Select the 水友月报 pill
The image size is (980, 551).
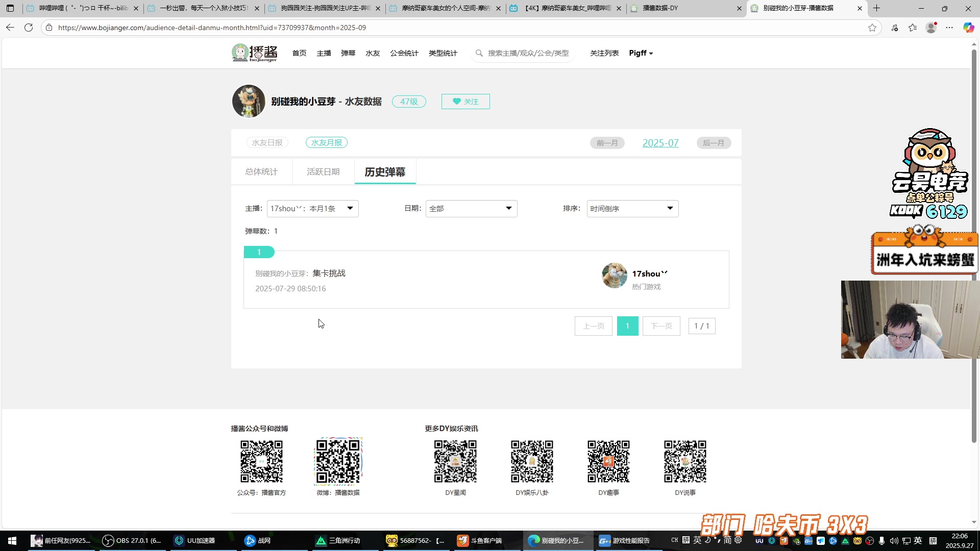[326, 142]
